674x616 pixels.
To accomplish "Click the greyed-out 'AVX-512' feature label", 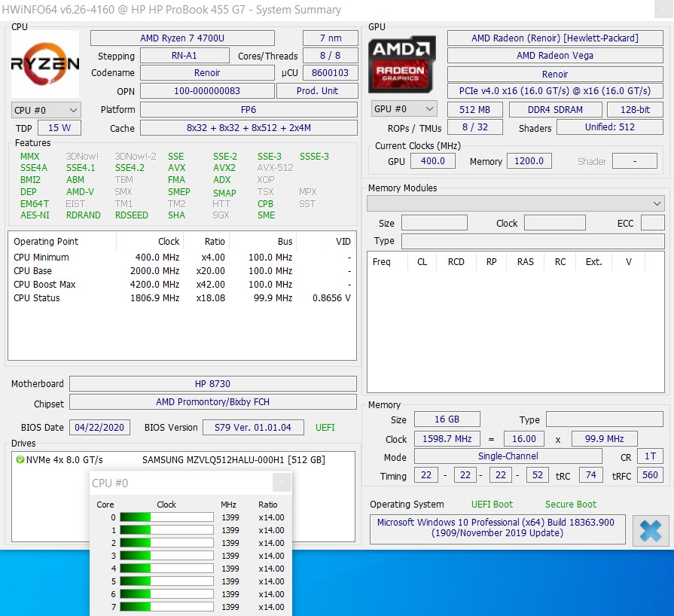I will pyautogui.click(x=275, y=168).
